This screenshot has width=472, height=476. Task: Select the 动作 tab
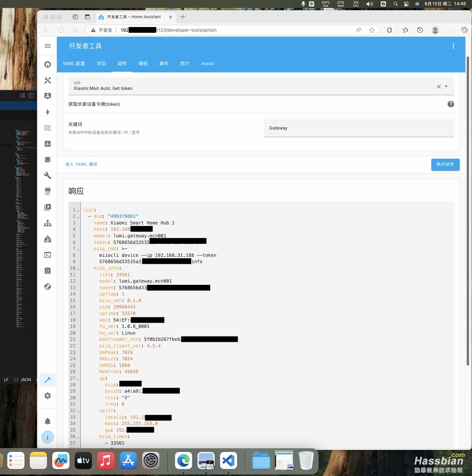(x=122, y=63)
